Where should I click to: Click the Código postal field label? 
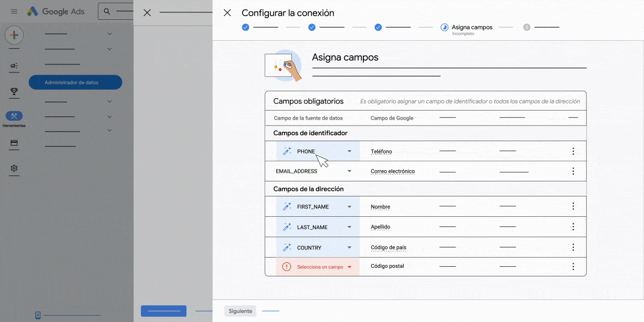tap(387, 266)
